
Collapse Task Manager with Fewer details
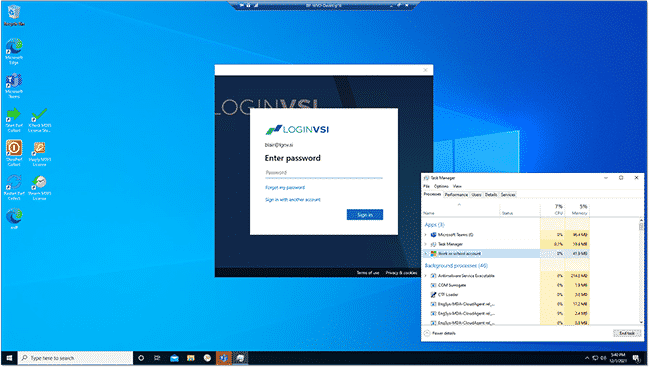(x=440, y=333)
